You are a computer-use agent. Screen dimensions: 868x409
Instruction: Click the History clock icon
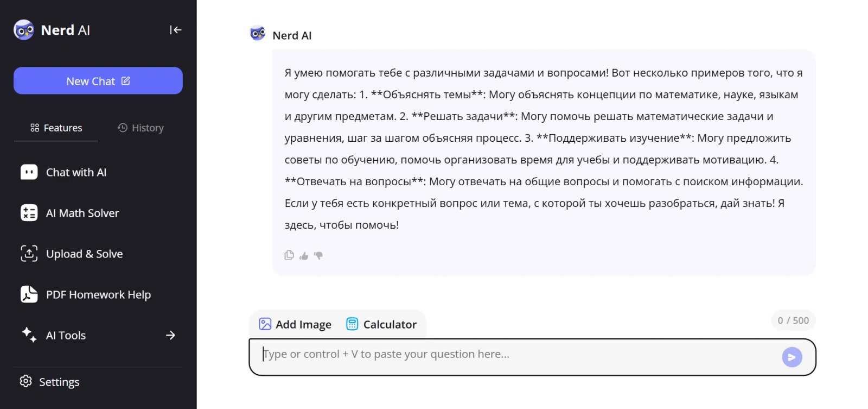(123, 128)
